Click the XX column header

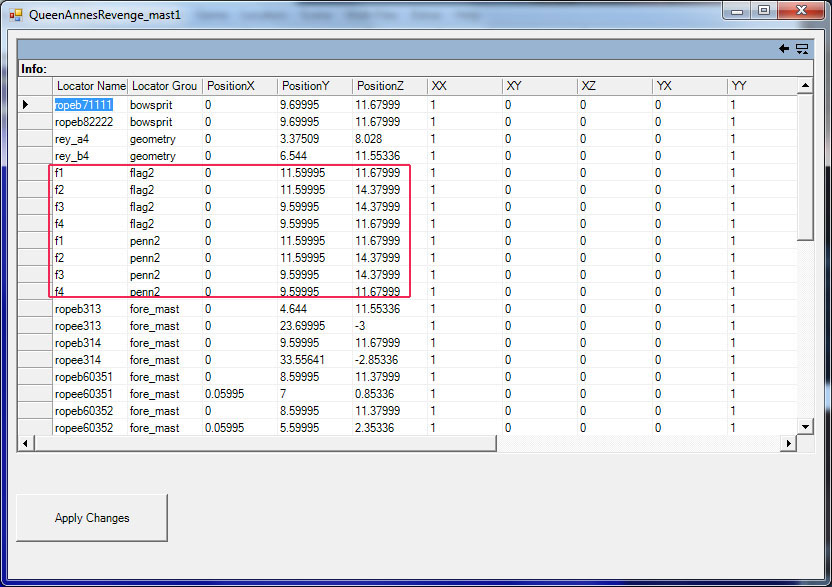pyautogui.click(x=464, y=86)
